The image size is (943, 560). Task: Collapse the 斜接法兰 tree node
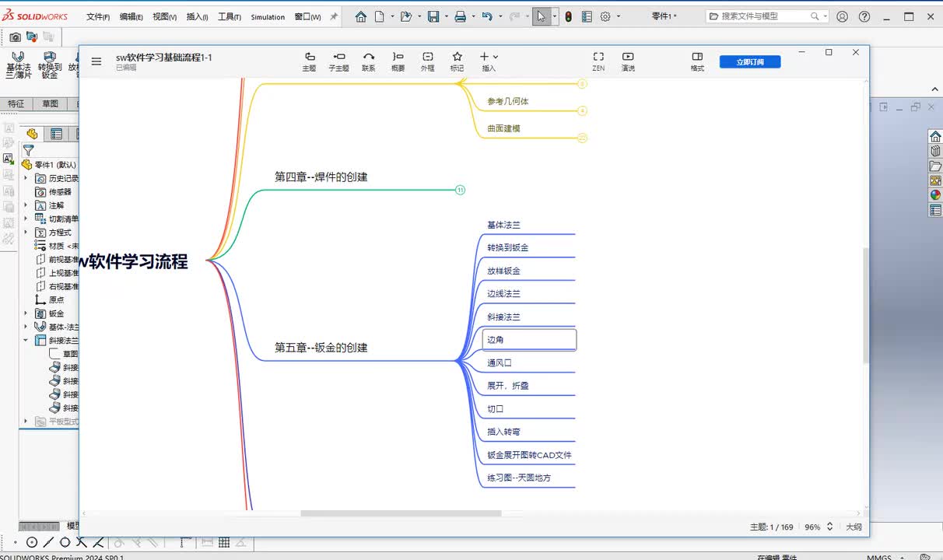click(26, 340)
